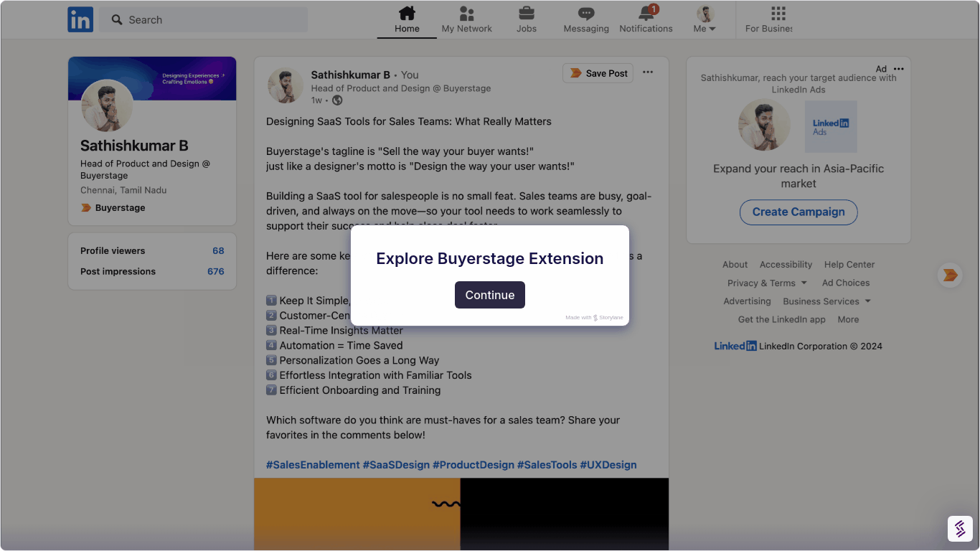Click "Personalization Goes a Long Way" line
980x551 pixels.
[x=359, y=360]
